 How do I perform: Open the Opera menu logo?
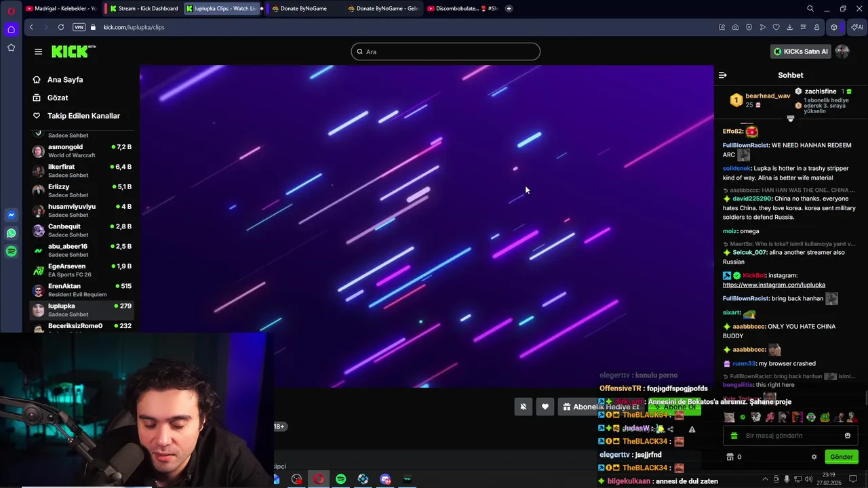(11, 9)
